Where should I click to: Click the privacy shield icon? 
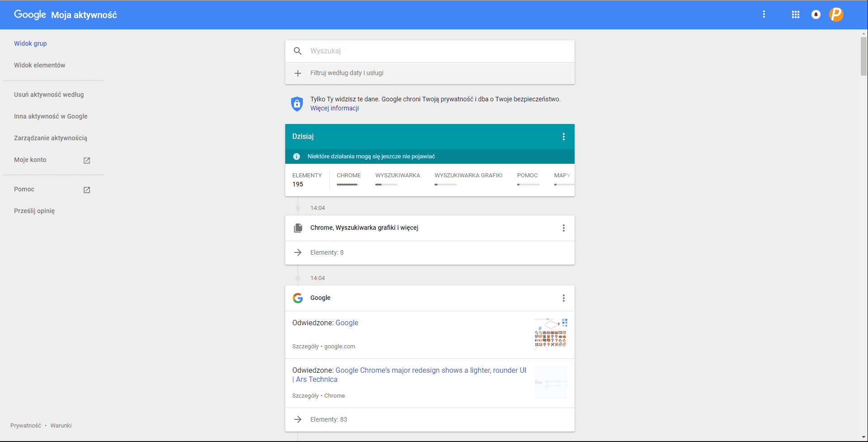[297, 104]
